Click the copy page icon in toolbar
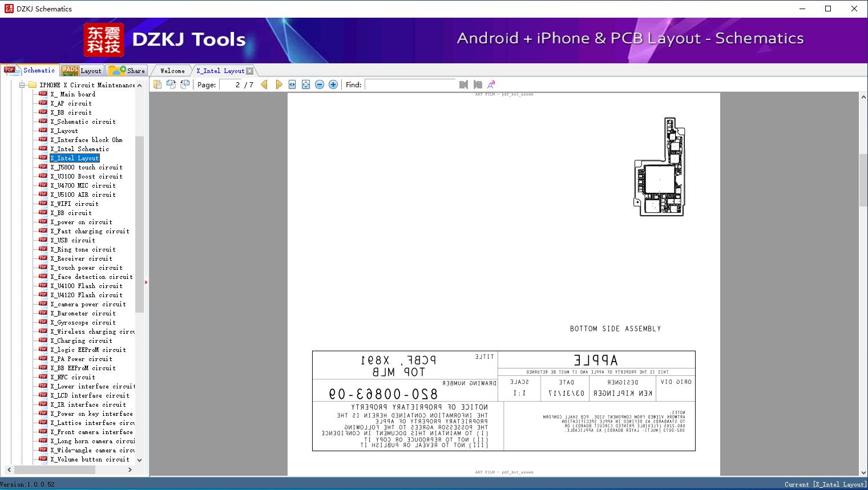The height and width of the screenshot is (490, 868). pos(157,84)
